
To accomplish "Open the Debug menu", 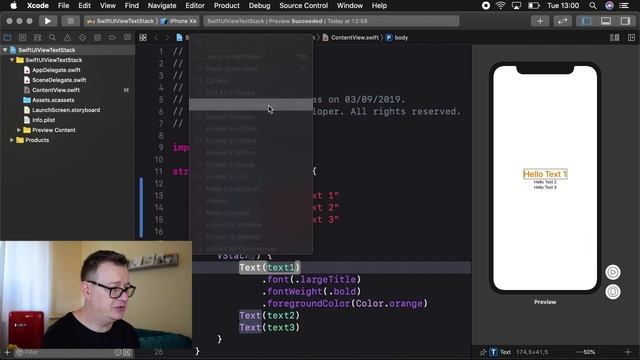I will [259, 6].
